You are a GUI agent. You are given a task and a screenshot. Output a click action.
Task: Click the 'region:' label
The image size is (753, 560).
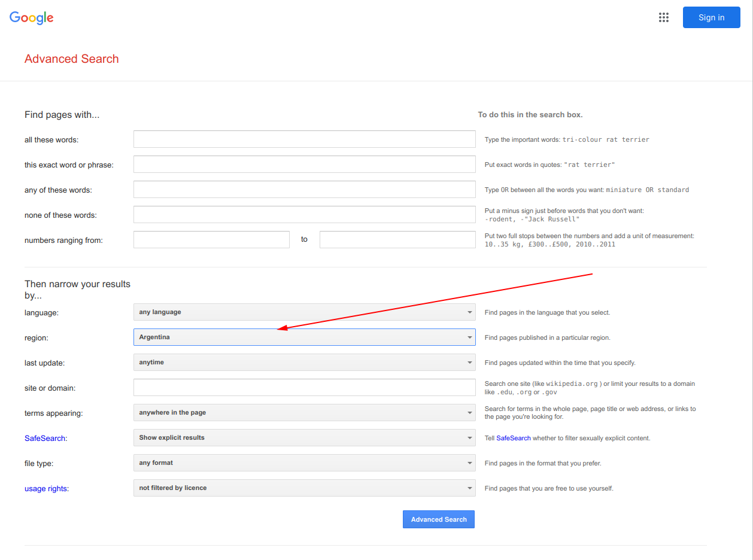point(37,338)
